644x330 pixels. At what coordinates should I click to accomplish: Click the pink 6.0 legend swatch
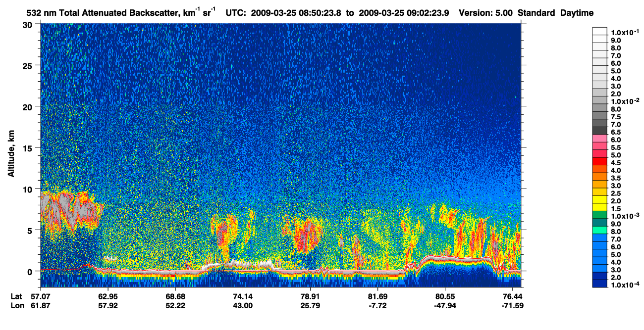click(x=599, y=139)
